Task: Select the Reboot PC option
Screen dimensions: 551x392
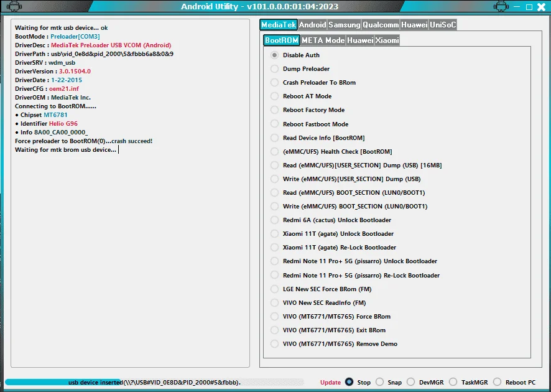Action: pos(497,382)
